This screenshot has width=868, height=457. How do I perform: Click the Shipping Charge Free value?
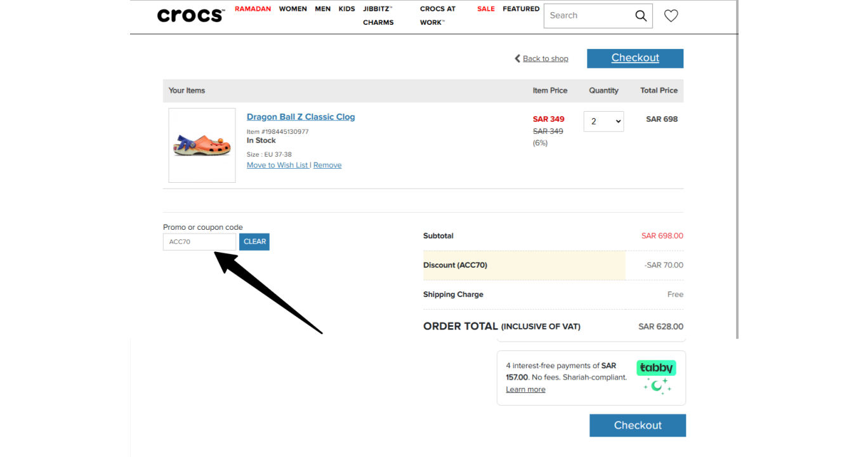click(675, 295)
